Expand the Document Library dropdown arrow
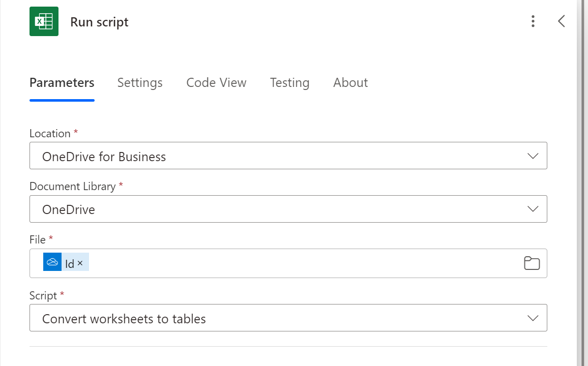 click(533, 209)
